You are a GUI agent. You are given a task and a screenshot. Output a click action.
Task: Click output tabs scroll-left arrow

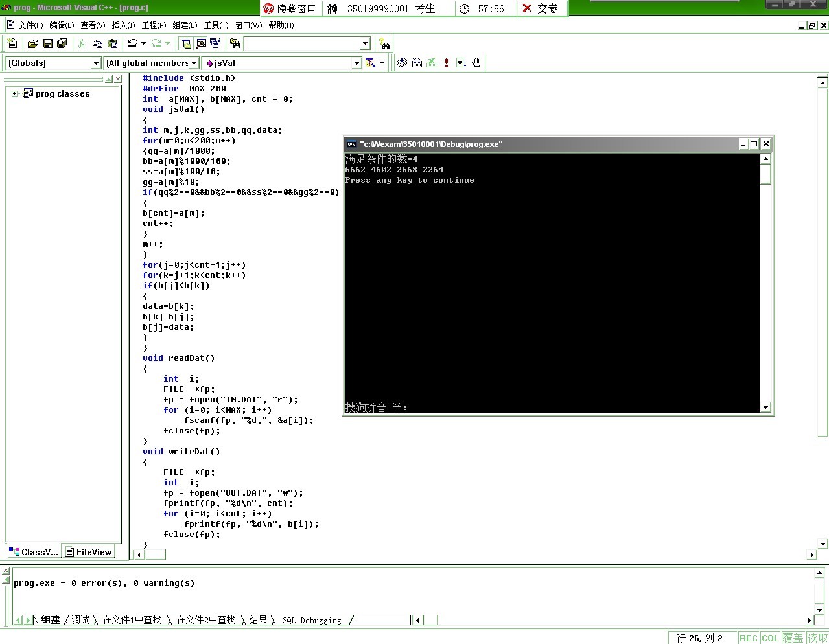tap(18, 620)
